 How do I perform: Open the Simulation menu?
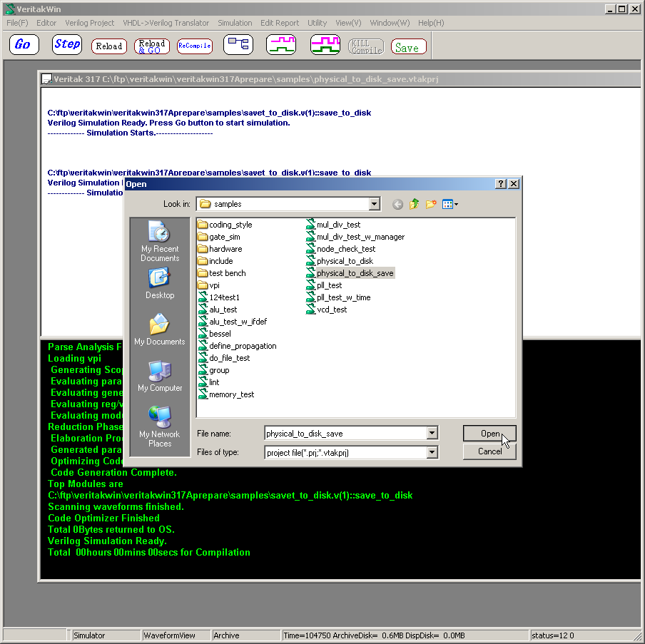pos(235,23)
